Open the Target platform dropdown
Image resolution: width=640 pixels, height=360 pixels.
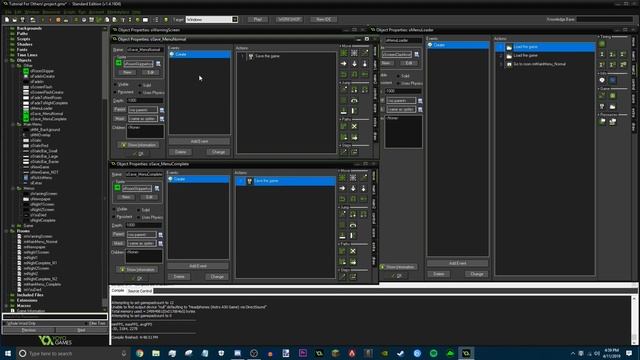[x=235, y=19]
